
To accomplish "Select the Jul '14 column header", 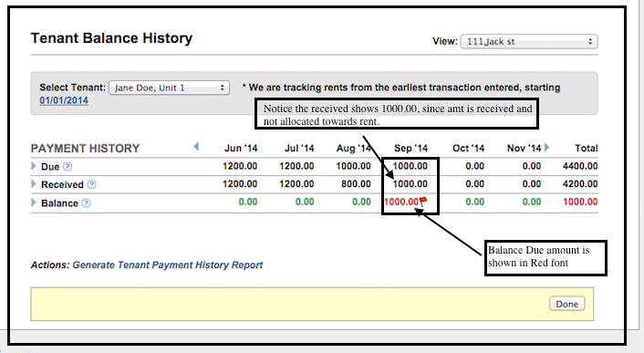I will tap(299, 148).
